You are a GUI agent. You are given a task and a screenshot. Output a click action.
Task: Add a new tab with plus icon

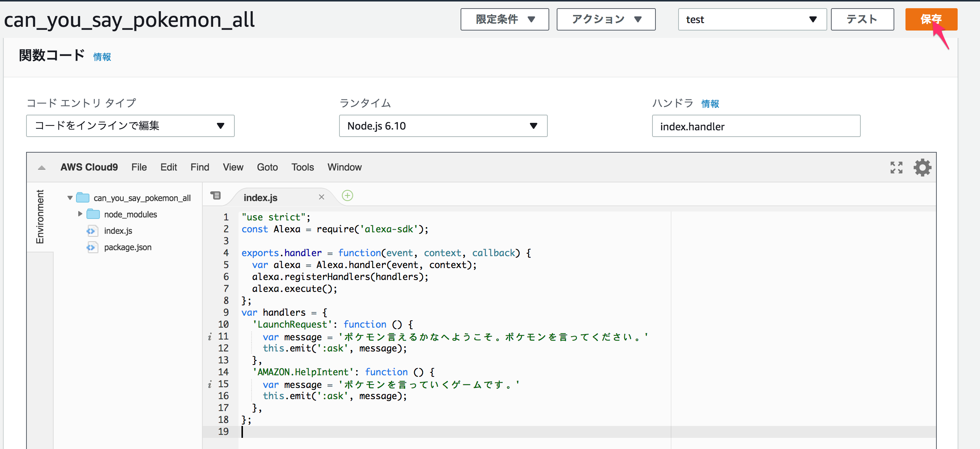[347, 196]
